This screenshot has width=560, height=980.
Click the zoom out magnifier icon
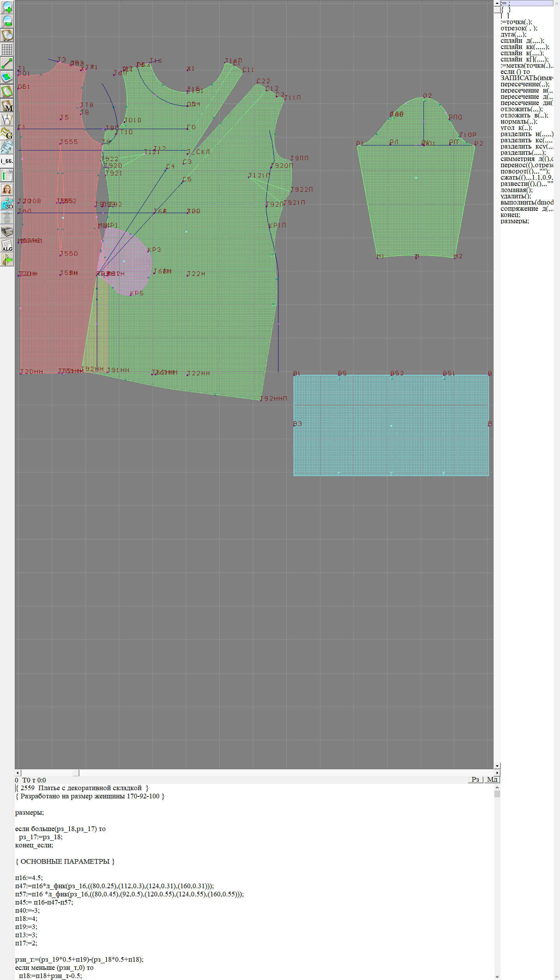pyautogui.click(x=7, y=21)
